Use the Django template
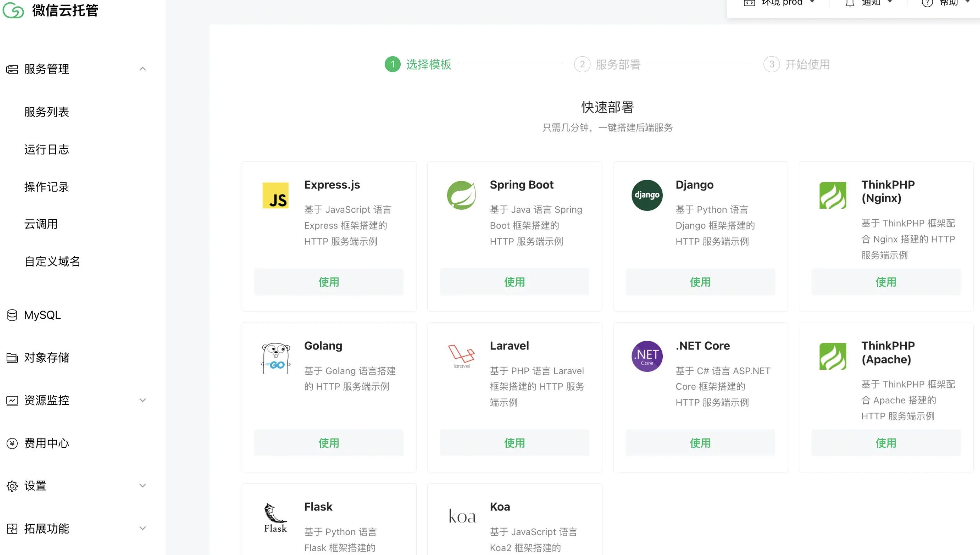Screen dimensions: 980x555 tap(700, 282)
